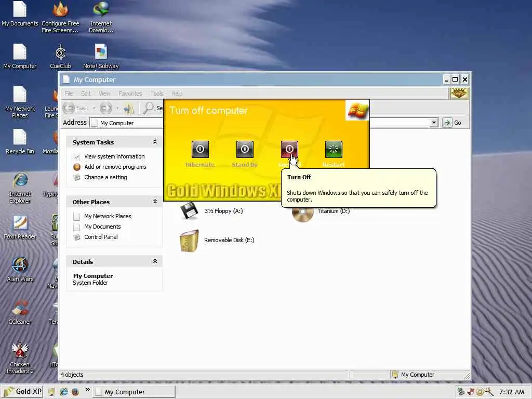Open Control Panel link in sidebar
532x399 pixels.
click(x=101, y=237)
